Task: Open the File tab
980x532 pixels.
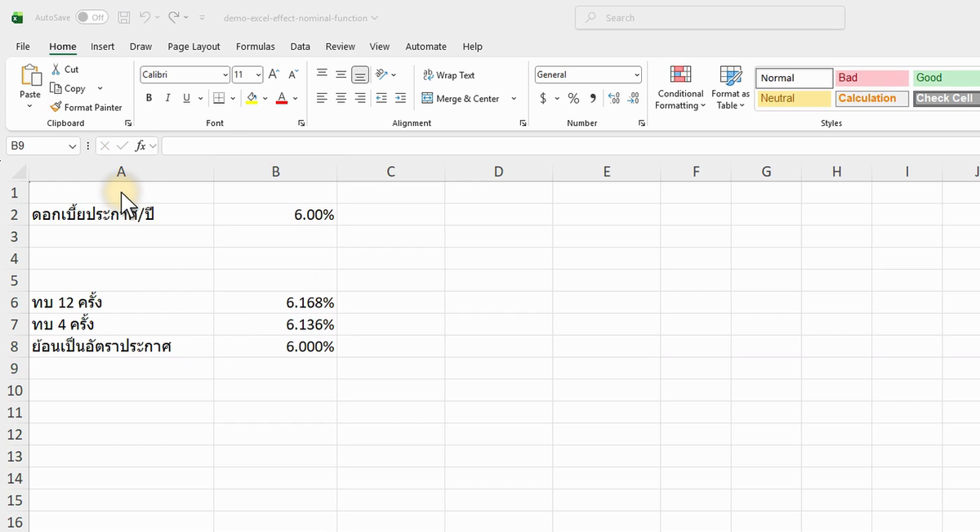Action: 23,47
